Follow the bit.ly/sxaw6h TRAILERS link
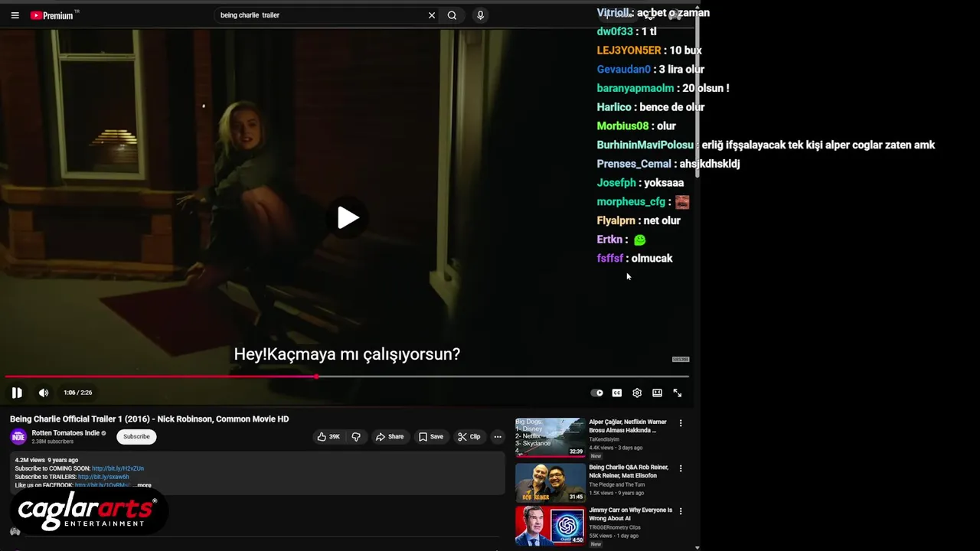980x551 pixels. (x=103, y=477)
